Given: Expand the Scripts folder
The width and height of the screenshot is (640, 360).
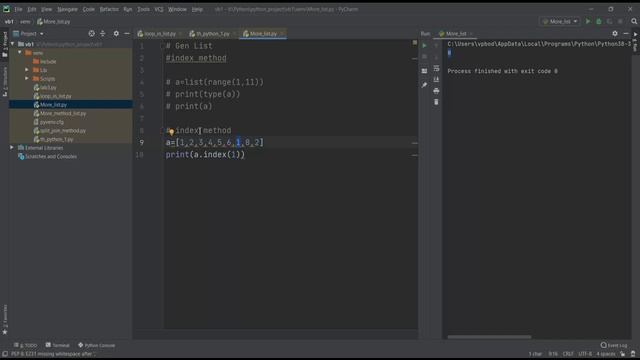Looking at the screenshot, I should 27,78.
